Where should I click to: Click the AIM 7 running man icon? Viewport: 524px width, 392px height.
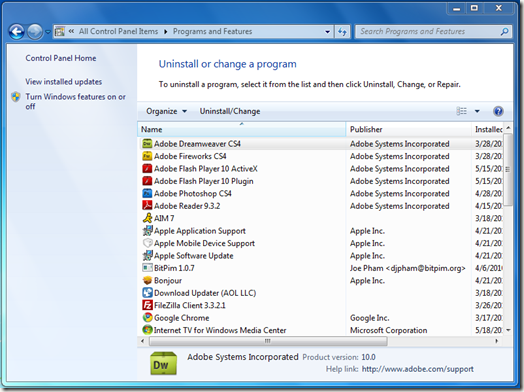coord(147,218)
